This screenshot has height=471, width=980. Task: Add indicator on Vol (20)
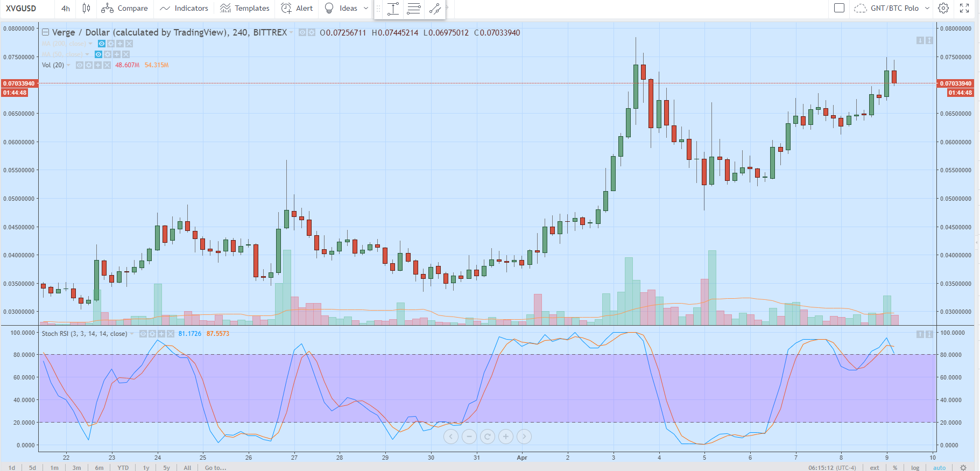(x=98, y=65)
